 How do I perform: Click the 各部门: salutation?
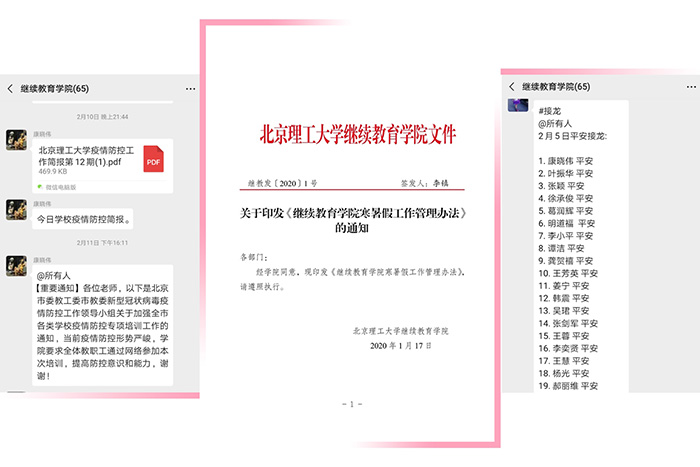(x=254, y=257)
